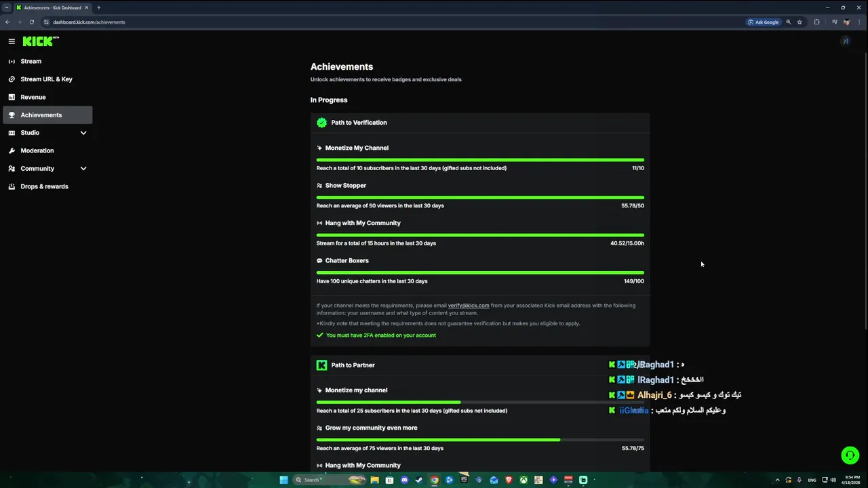Open the Stream page in sidebar
The width and height of the screenshot is (868, 488).
(x=47, y=61)
